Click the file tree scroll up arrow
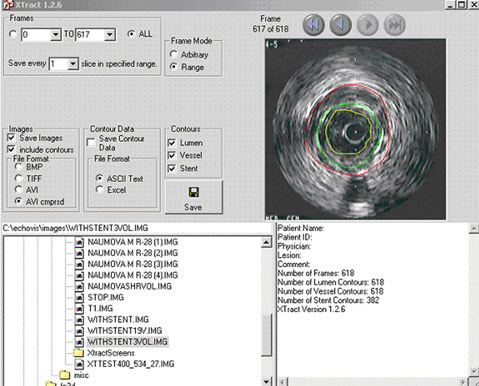 [266, 242]
